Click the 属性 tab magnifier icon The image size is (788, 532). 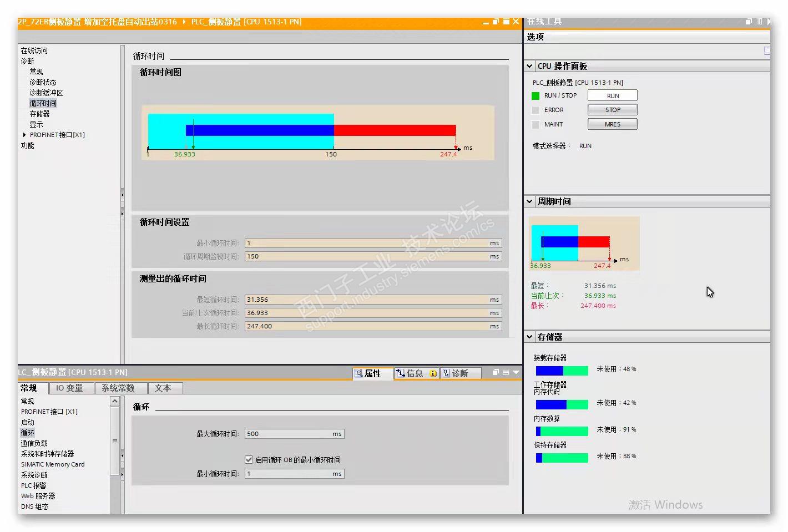pyautogui.click(x=359, y=373)
